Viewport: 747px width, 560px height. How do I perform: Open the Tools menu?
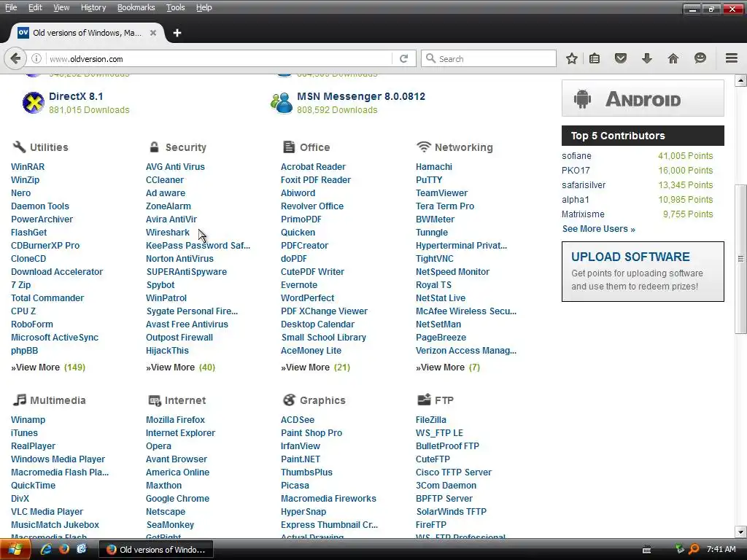click(x=175, y=7)
